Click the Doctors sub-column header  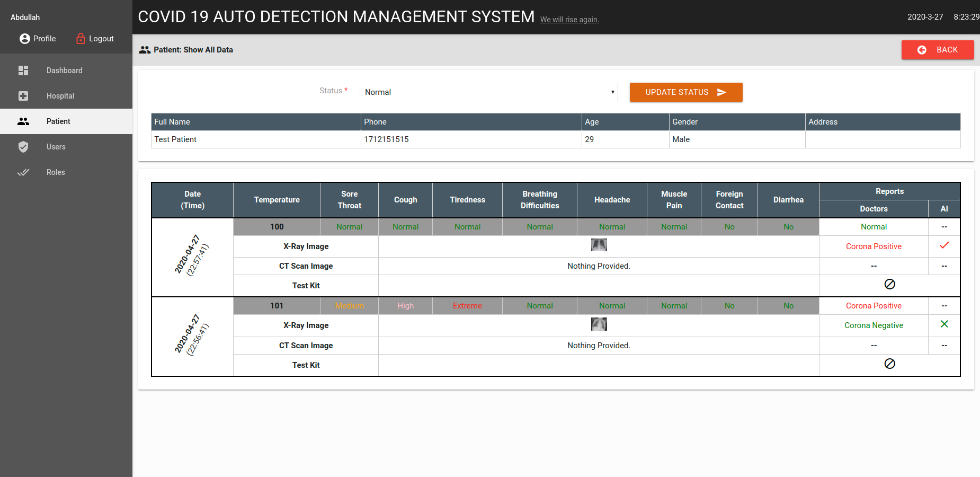(874, 209)
